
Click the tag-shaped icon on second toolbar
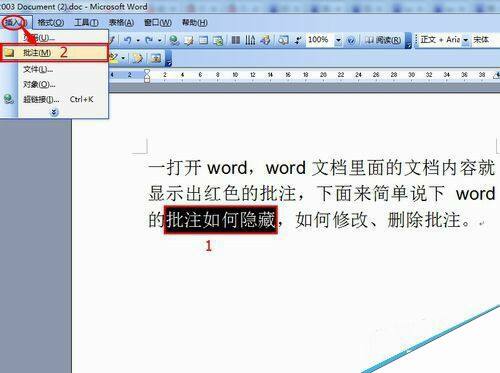tap(137, 58)
